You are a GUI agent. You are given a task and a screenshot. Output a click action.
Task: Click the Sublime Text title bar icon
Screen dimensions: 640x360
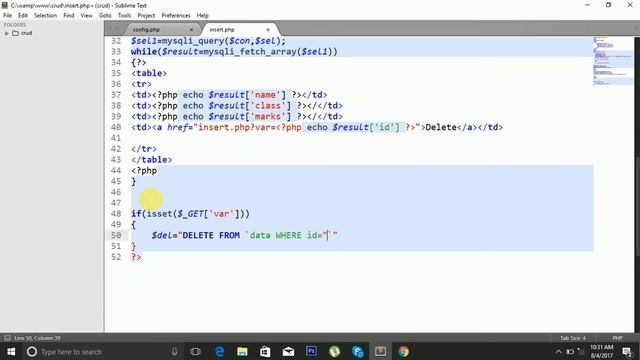coord(5,5)
